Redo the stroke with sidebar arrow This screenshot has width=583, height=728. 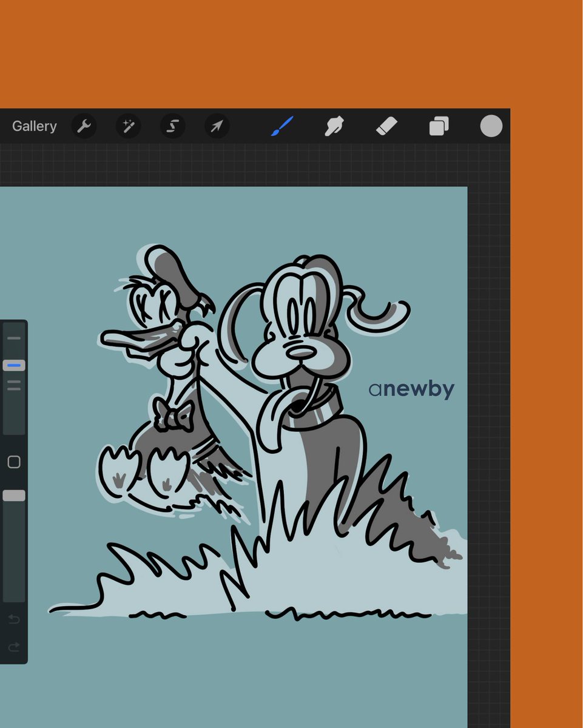[x=13, y=647]
